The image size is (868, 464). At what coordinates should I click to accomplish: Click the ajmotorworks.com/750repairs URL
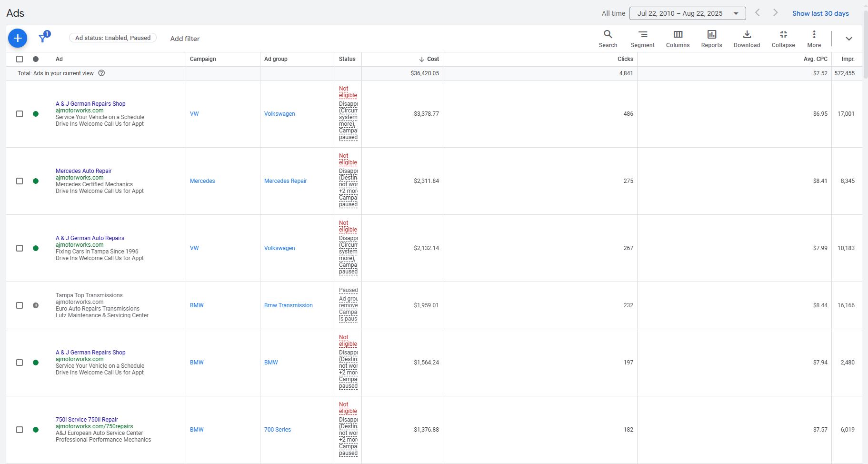[94, 426]
